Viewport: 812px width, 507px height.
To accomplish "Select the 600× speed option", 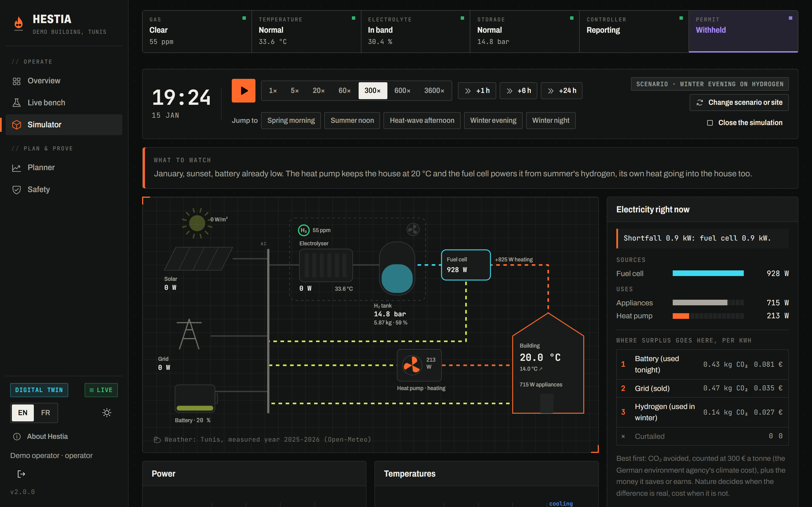I will coord(402,90).
